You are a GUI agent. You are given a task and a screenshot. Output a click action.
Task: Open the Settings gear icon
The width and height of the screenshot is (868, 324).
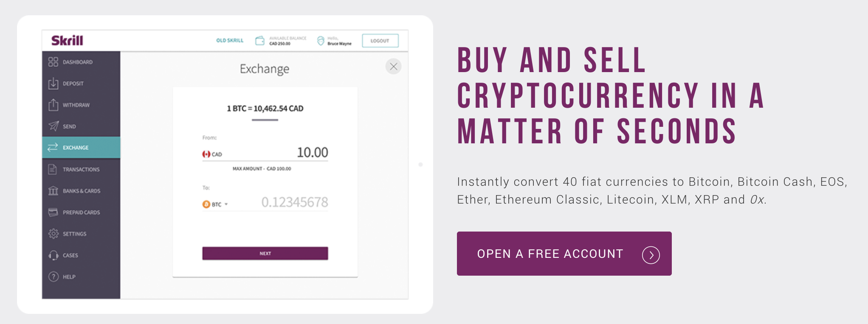53,234
